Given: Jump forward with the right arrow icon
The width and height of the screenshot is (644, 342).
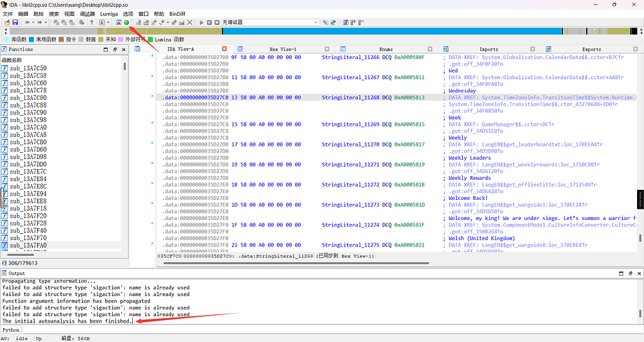Looking at the screenshot, I should (x=40, y=22).
